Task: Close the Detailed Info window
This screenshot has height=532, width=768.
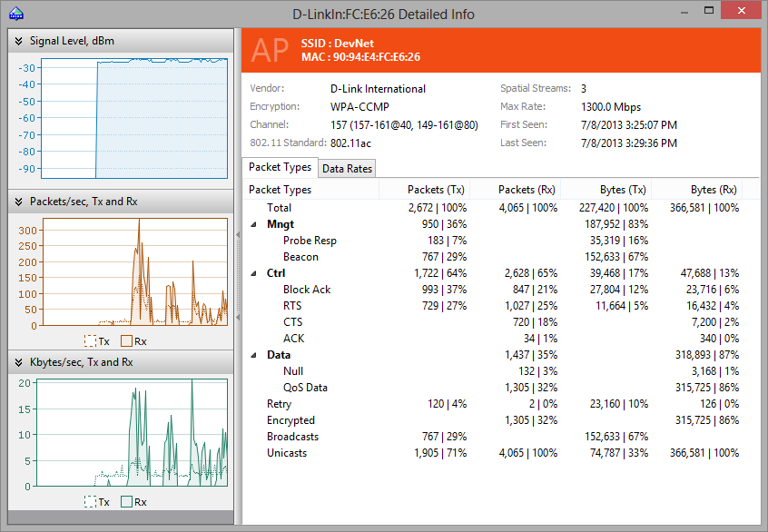Action: 741,10
